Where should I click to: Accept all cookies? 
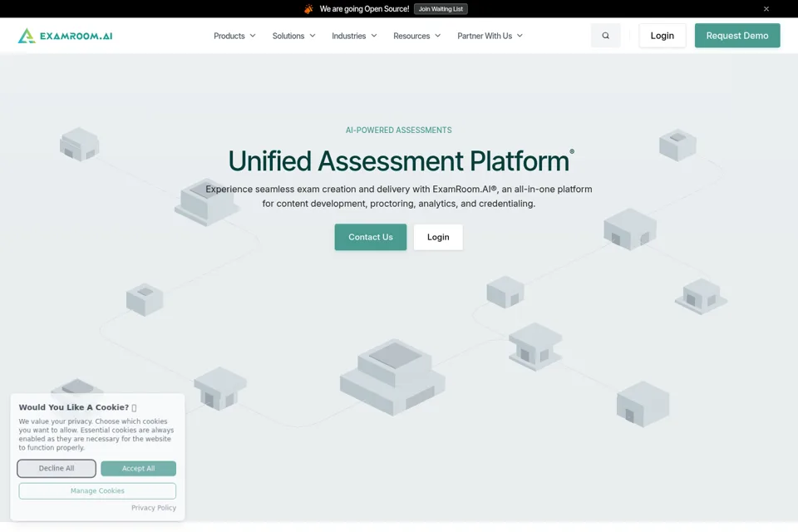click(x=139, y=468)
